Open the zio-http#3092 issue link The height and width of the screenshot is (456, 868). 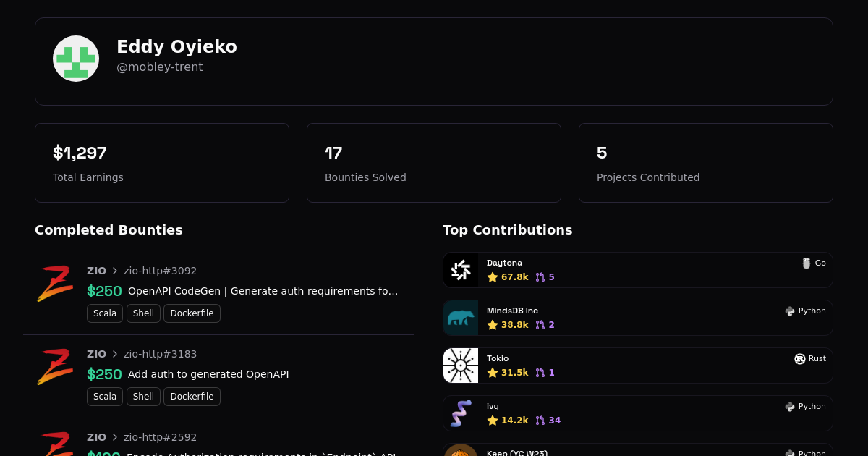pyautogui.click(x=160, y=271)
